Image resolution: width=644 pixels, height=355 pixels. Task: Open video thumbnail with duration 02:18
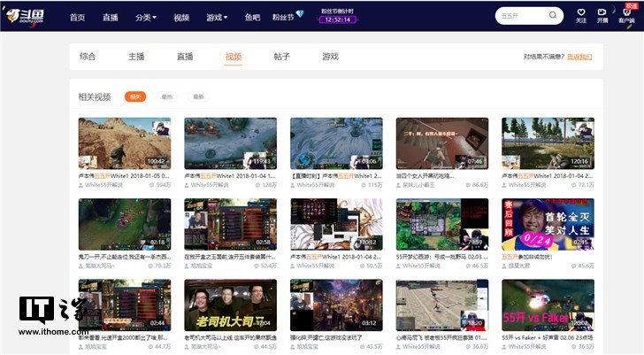click(125, 224)
